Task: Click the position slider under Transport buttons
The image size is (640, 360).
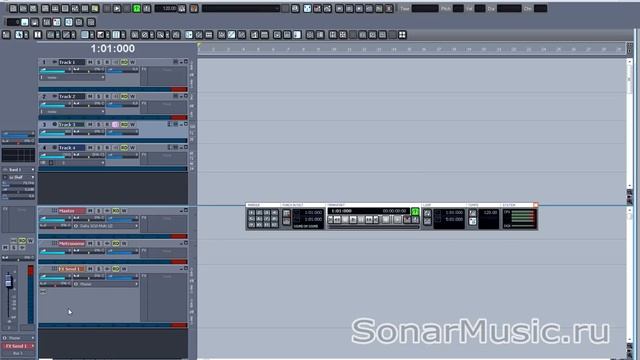Action: (x=373, y=227)
